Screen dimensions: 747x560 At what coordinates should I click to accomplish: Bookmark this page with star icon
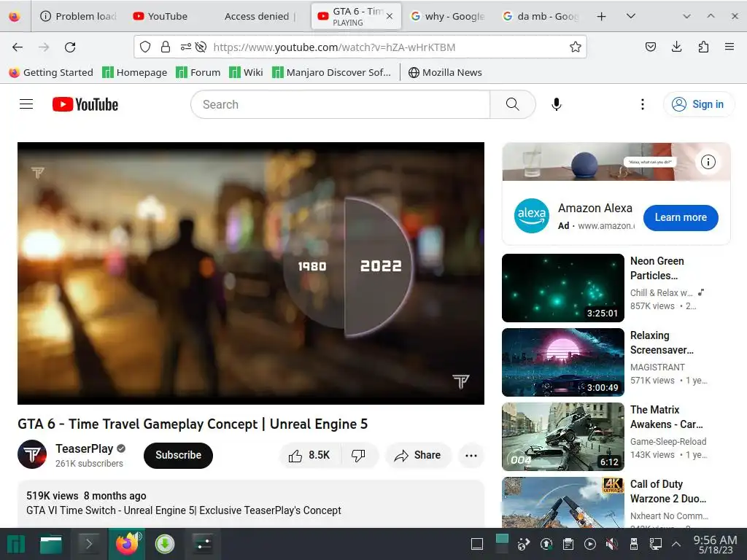pos(575,47)
